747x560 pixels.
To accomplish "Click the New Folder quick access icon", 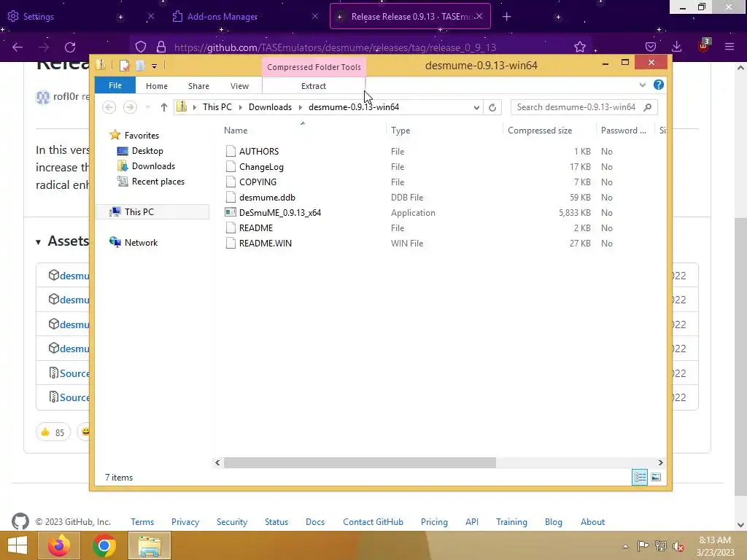I will click(x=140, y=65).
